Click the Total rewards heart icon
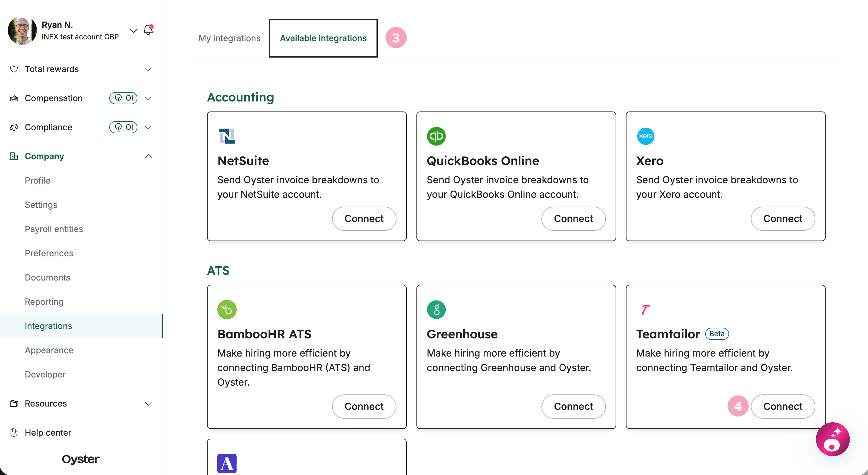 coord(14,69)
